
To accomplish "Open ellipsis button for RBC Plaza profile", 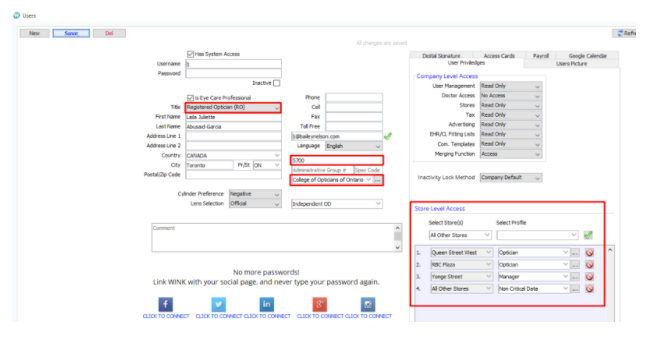I will (x=575, y=265).
